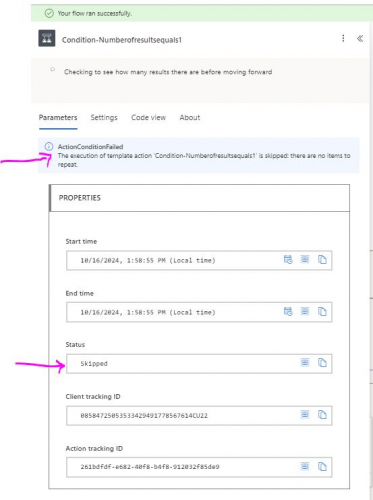Toggle time format icon in End time
Screen dimensions: 373x500
[288, 311]
